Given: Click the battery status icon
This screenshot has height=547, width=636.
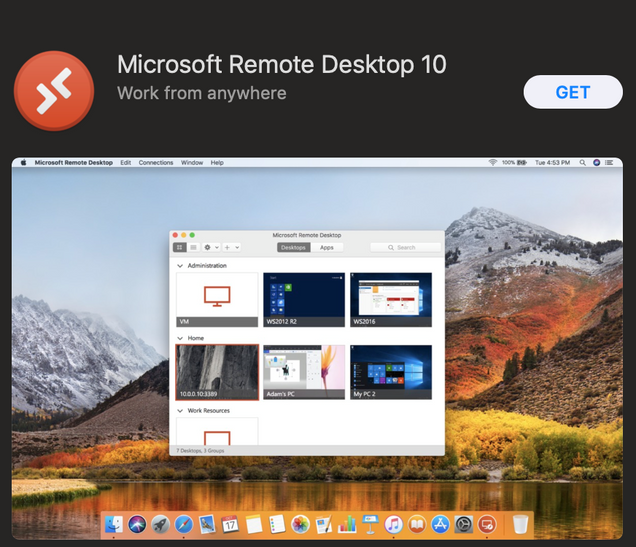Looking at the screenshot, I should click(522, 163).
